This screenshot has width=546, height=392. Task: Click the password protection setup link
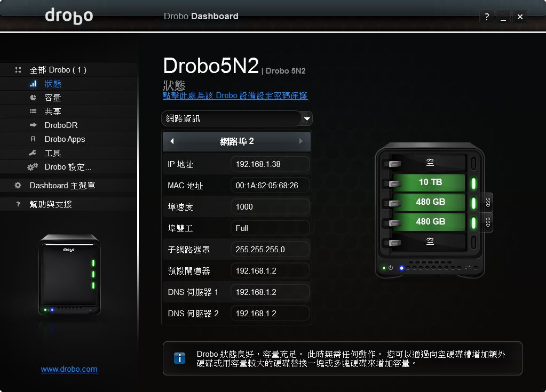pyautogui.click(x=235, y=96)
